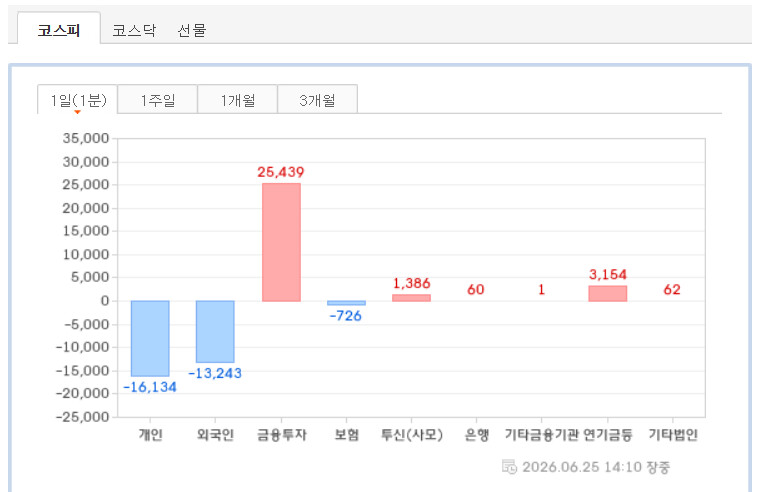
Task: Click the 은행 value label 60
Action: [x=475, y=289]
